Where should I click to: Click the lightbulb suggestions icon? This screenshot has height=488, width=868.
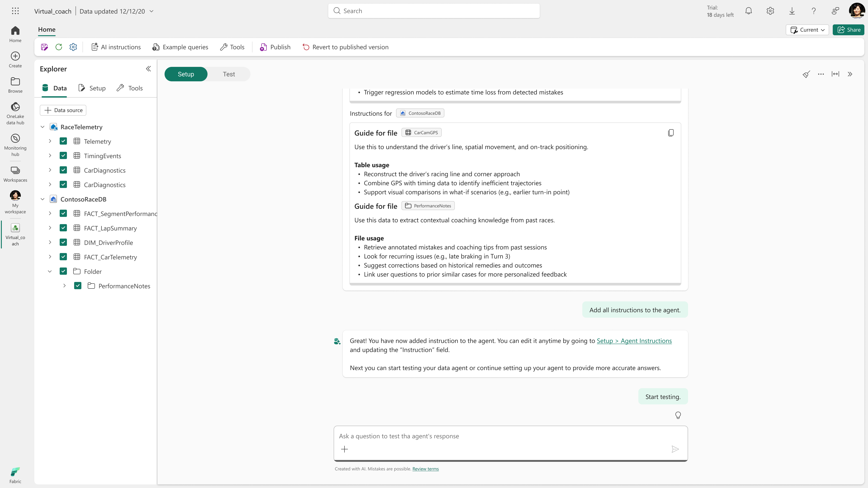(x=678, y=415)
